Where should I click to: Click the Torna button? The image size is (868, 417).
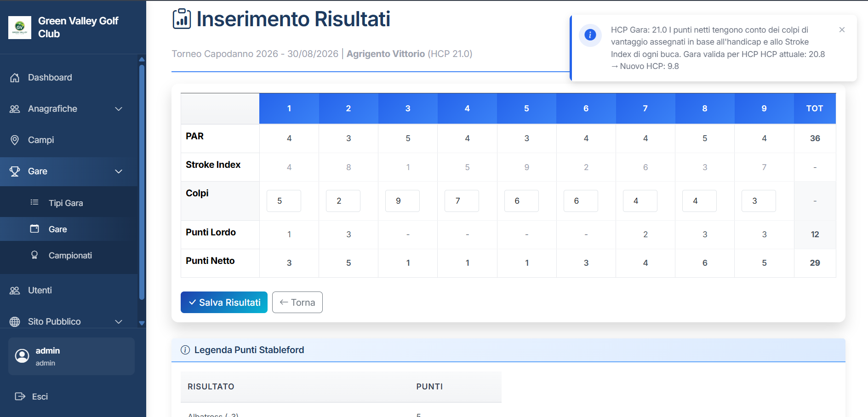tap(297, 302)
